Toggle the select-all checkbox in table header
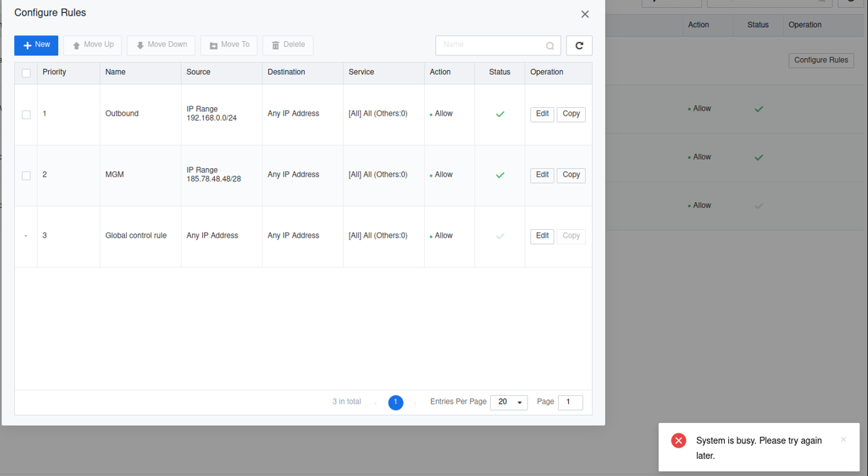This screenshot has width=868, height=476. pyautogui.click(x=26, y=73)
